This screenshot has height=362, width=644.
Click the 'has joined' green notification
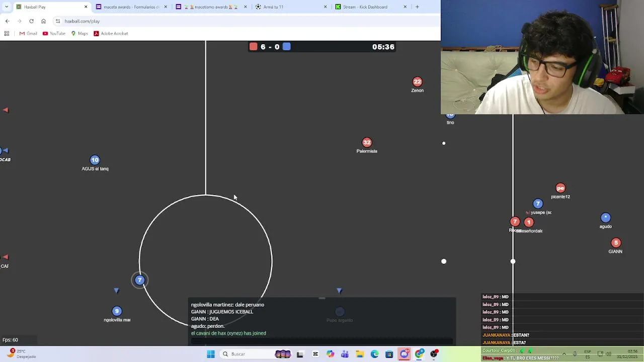point(228,333)
